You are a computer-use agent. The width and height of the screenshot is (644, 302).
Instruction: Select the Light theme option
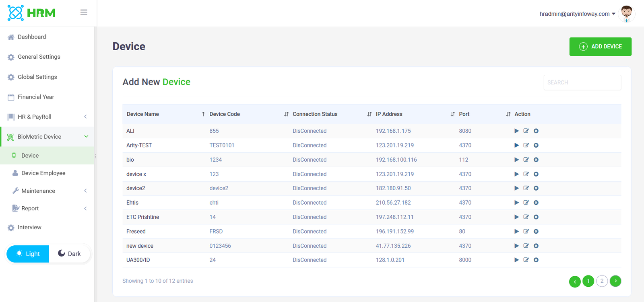click(28, 254)
